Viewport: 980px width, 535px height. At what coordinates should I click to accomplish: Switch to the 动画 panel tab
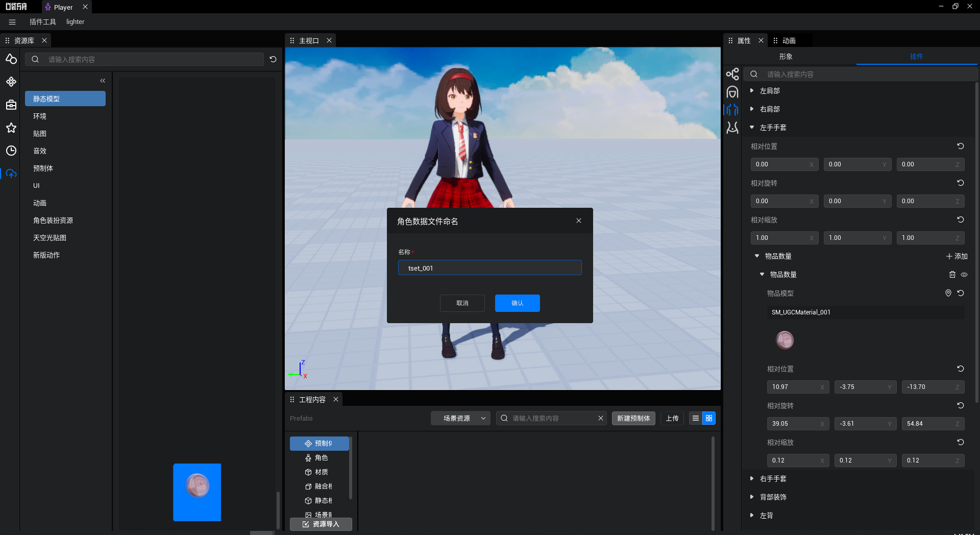tap(789, 40)
